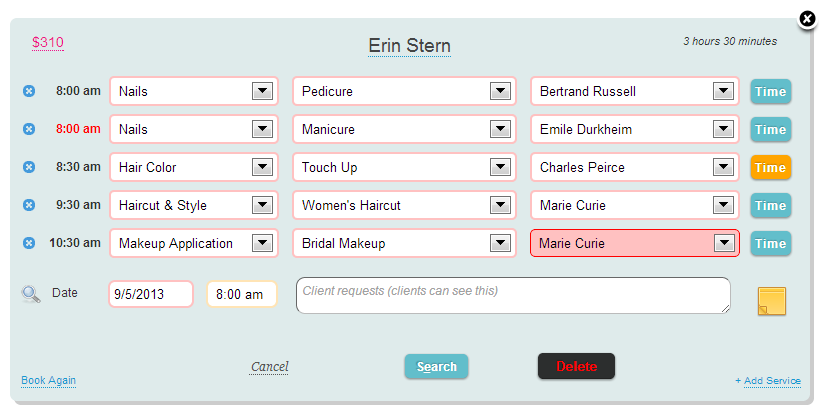The height and width of the screenshot is (419, 828).
Task: Click the magnifying glass date search icon
Action: click(31, 294)
